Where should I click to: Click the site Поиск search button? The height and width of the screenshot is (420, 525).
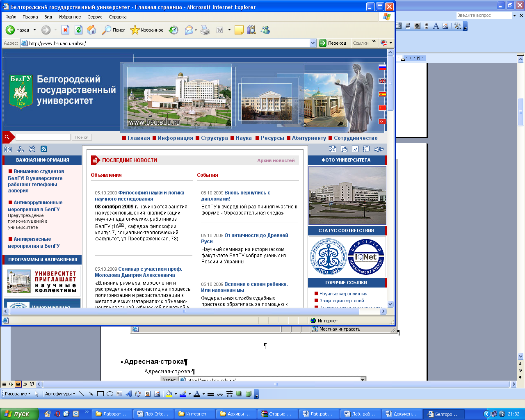(x=82, y=137)
